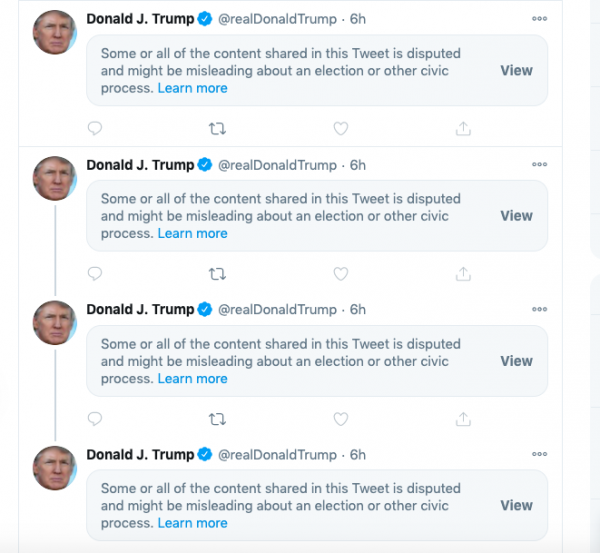Click Learn more in the fourth tweet notice

click(x=192, y=523)
